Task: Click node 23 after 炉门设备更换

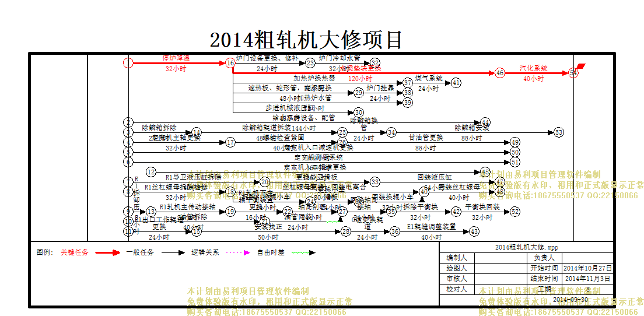Action: coord(310,63)
